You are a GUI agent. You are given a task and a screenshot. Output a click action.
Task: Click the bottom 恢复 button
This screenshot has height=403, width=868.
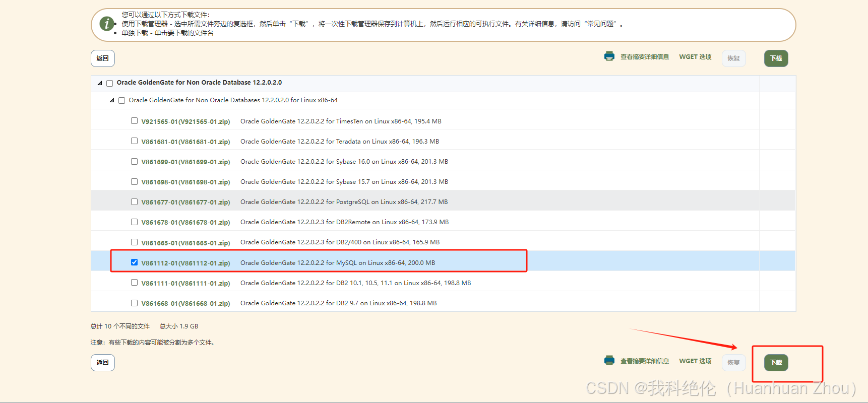(x=734, y=363)
